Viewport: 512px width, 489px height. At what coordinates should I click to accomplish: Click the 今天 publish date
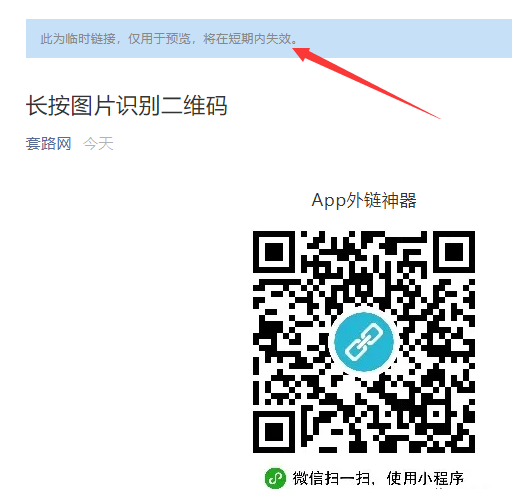[x=98, y=144]
